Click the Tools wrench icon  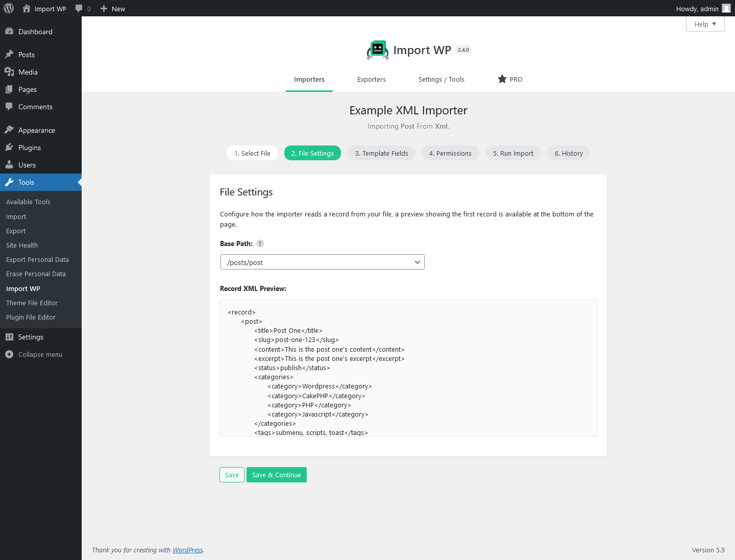(x=10, y=182)
